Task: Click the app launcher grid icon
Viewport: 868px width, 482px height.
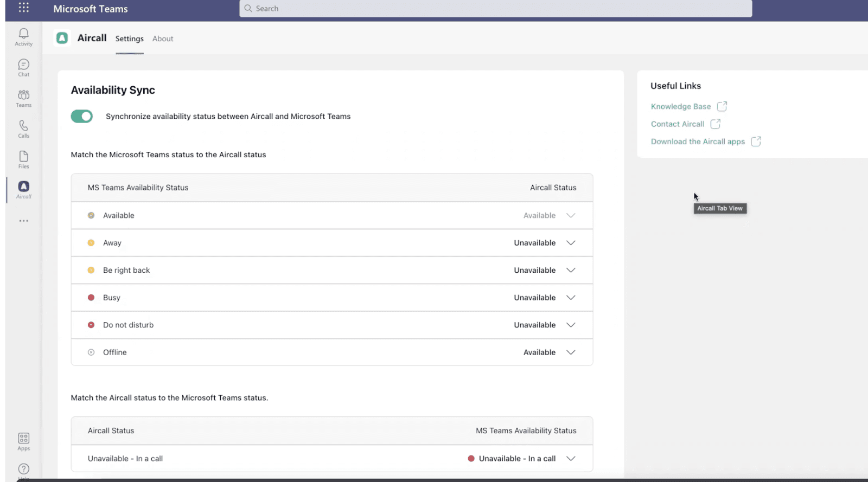Action: tap(23, 8)
